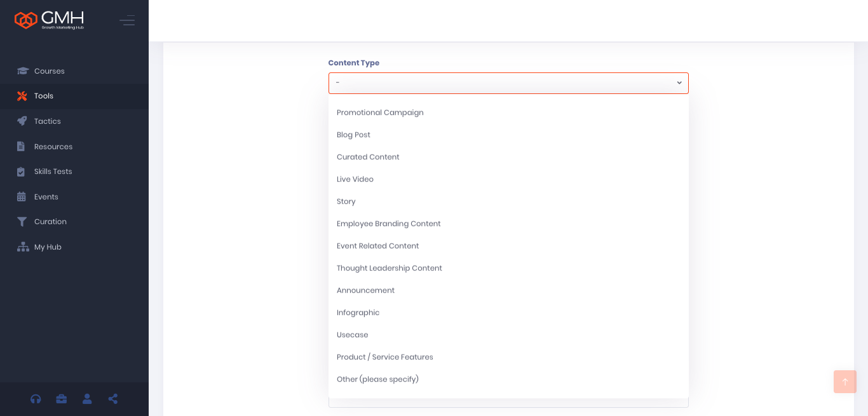Select Other (please specify) option
The height and width of the screenshot is (416, 868).
[508, 379]
